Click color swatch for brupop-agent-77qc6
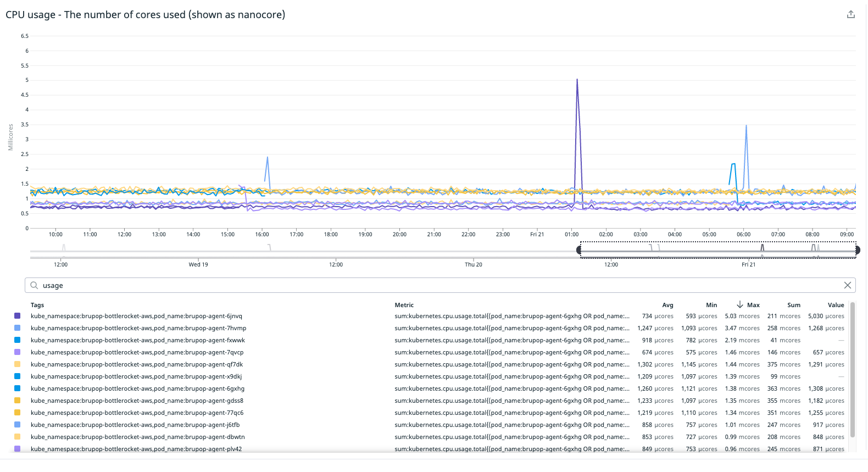The width and height of the screenshot is (868, 472). pos(18,413)
